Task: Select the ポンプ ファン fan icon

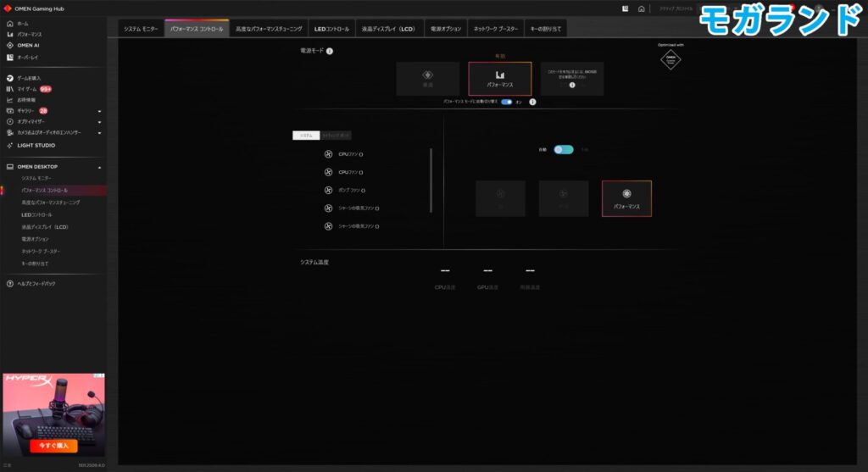Action: pos(329,191)
